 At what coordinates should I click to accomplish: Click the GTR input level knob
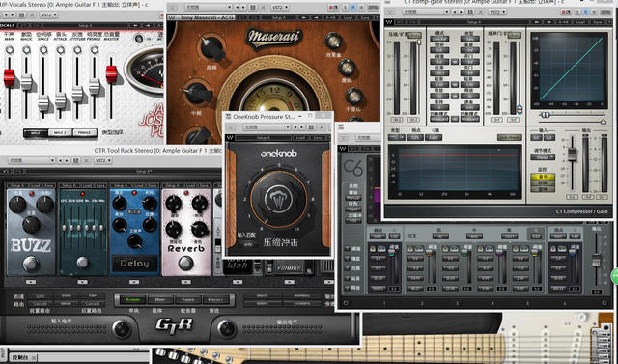[122, 328]
